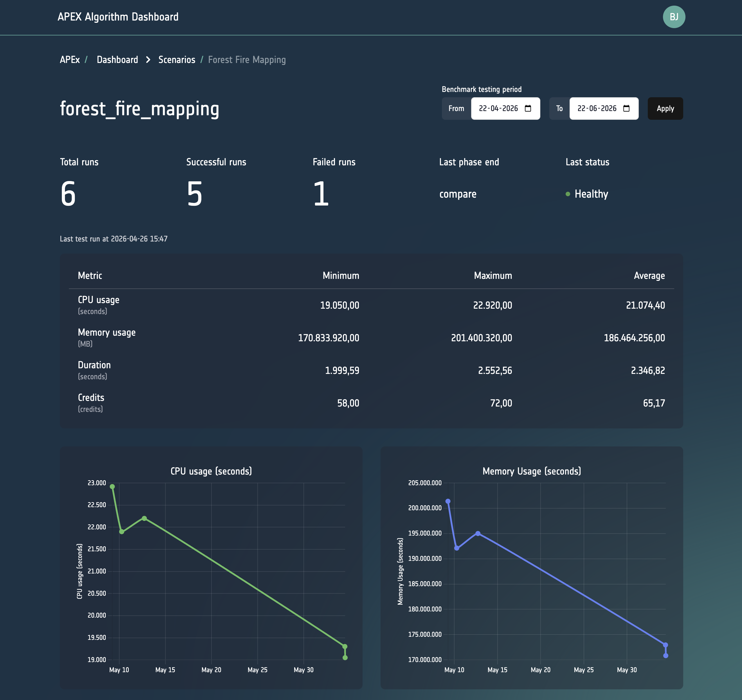Open the Dashboard breadcrumb link
The image size is (742, 700).
pos(117,60)
